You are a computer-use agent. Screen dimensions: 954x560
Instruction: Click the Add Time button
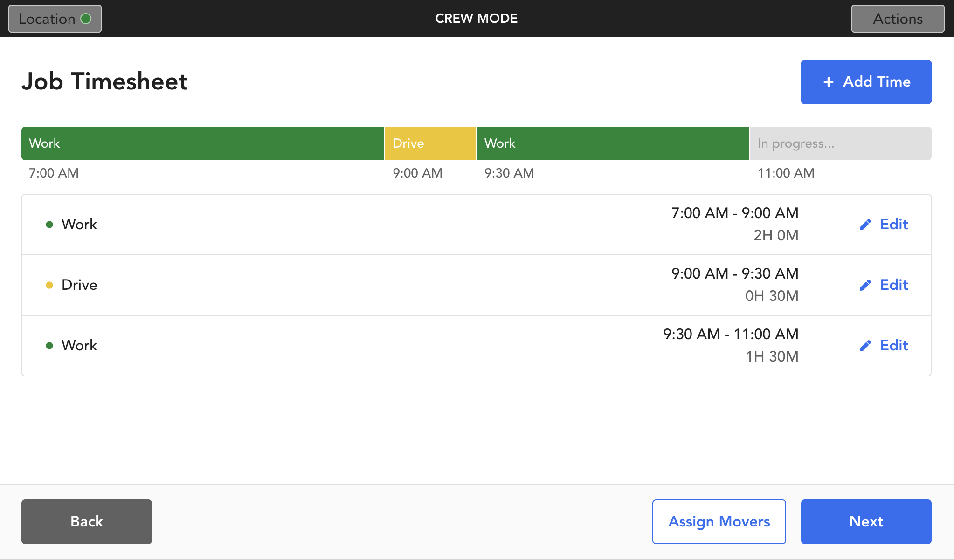click(x=866, y=82)
